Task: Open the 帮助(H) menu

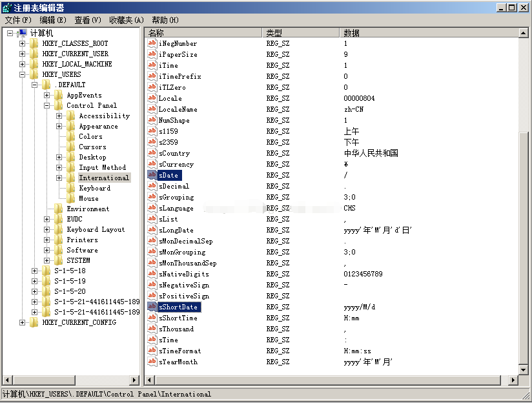Action: point(165,20)
